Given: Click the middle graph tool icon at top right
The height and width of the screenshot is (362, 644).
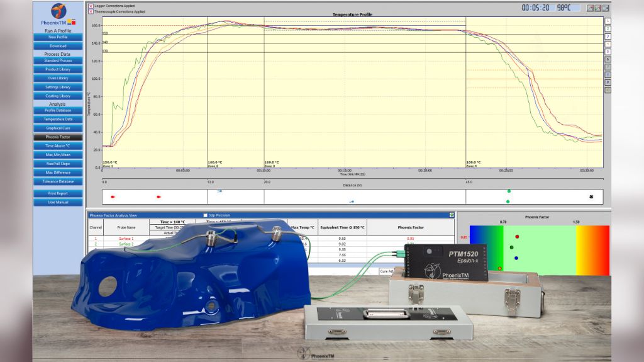Looking at the screenshot, I should pos(597,8).
